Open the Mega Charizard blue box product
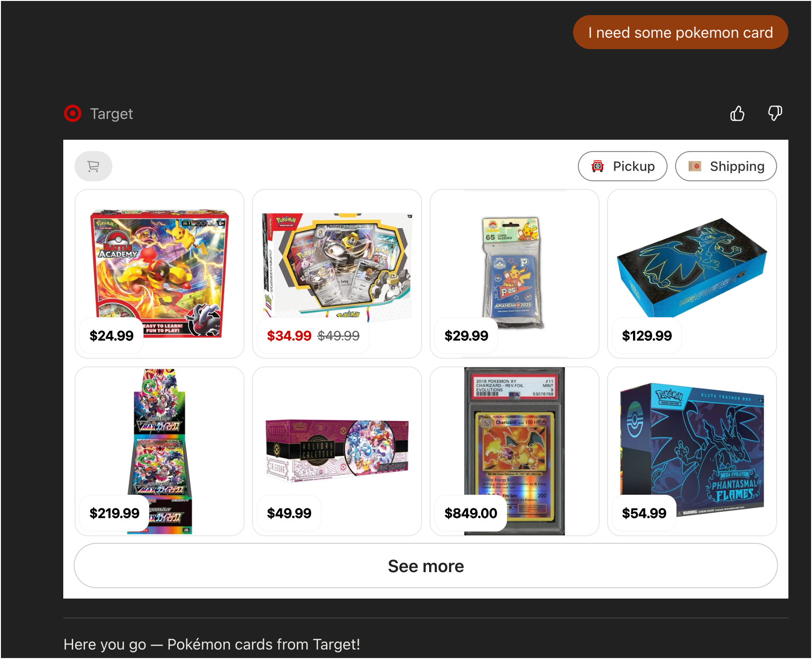Image resolution: width=812 pixels, height=659 pixels. pyautogui.click(x=692, y=274)
